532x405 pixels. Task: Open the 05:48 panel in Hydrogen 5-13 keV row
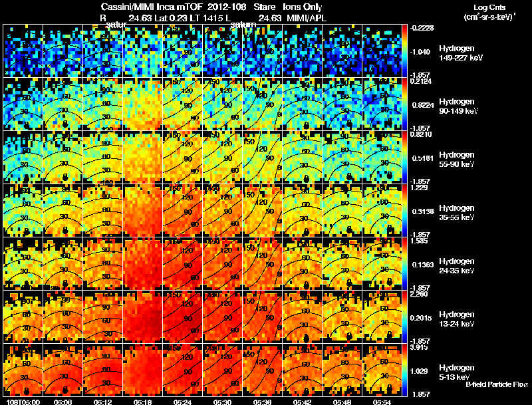pyautogui.click(x=342, y=370)
